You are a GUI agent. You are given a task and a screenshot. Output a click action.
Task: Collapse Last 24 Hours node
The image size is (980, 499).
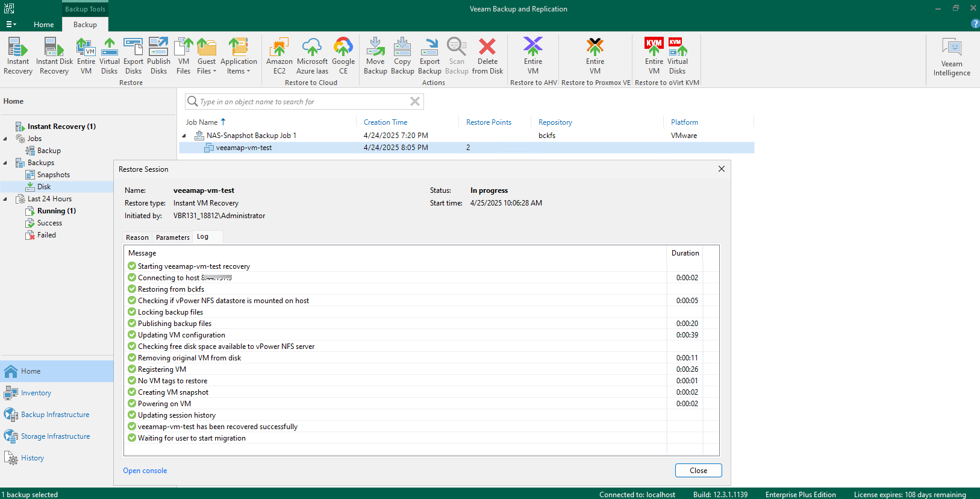(x=5, y=199)
